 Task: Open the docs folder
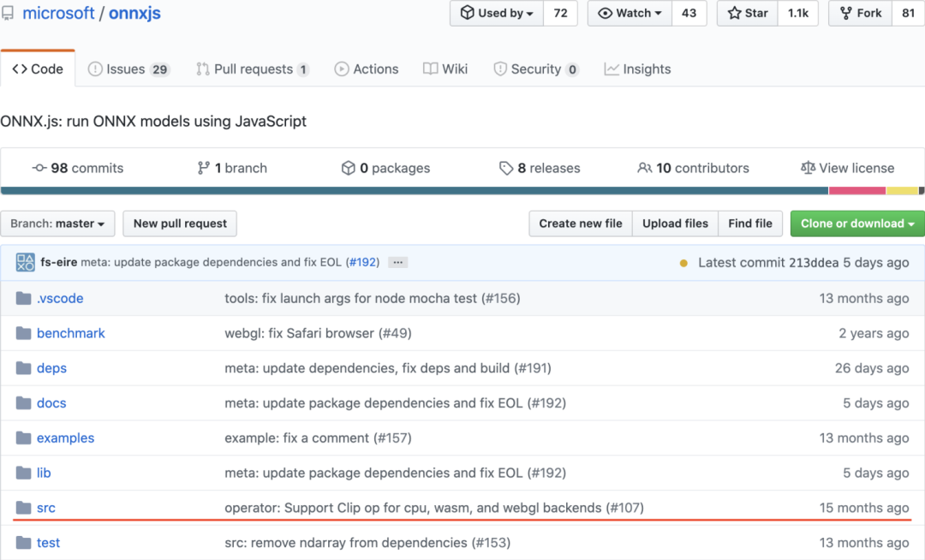pyautogui.click(x=51, y=402)
